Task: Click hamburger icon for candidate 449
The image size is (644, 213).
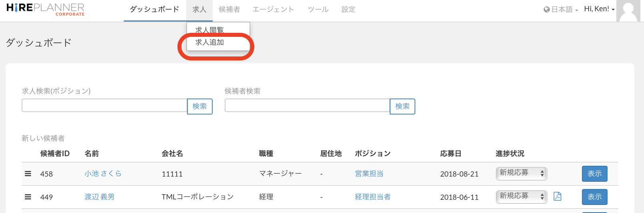Action: [x=28, y=197]
